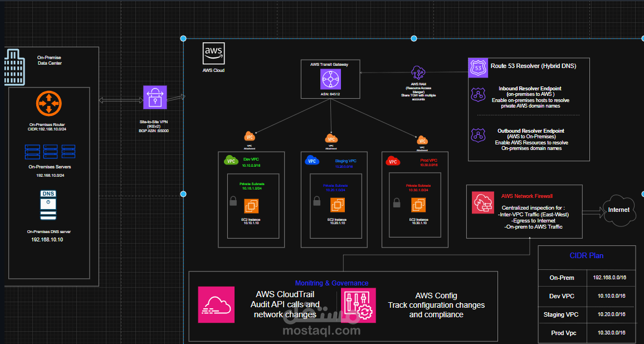The width and height of the screenshot is (644, 344).
Task: Select the orange On-Premises Router icon
Action: click(x=48, y=103)
